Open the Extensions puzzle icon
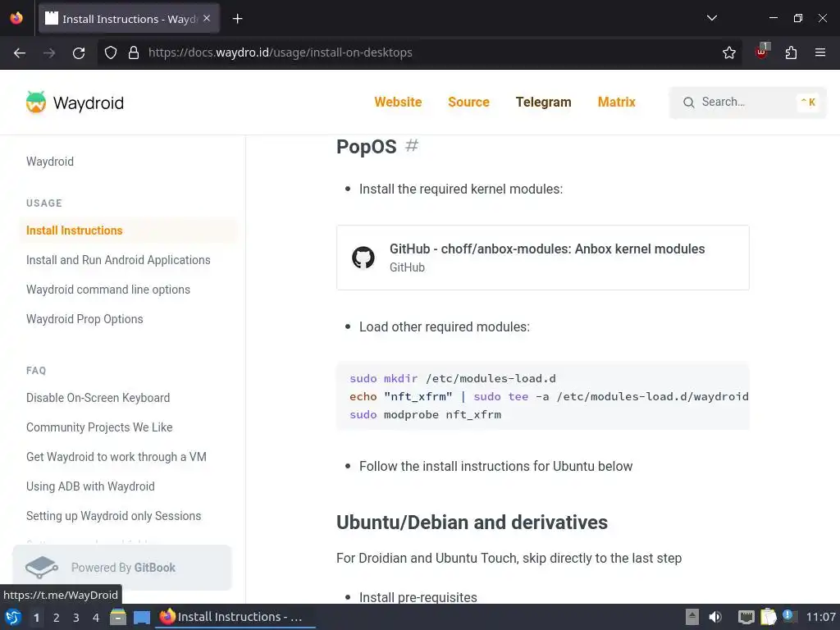The width and height of the screenshot is (840, 630). click(791, 52)
